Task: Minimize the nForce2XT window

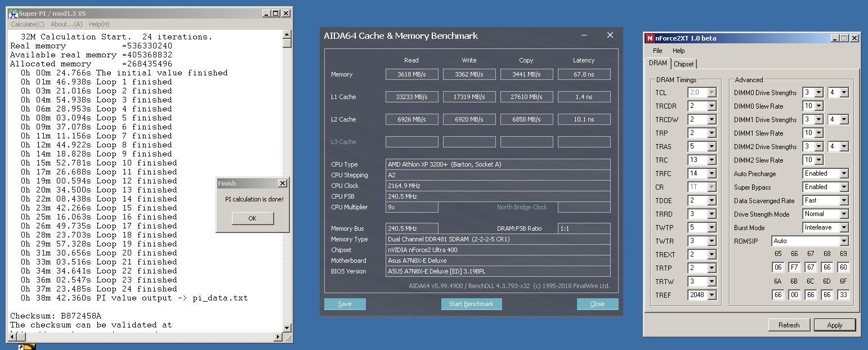Action: coord(834,38)
